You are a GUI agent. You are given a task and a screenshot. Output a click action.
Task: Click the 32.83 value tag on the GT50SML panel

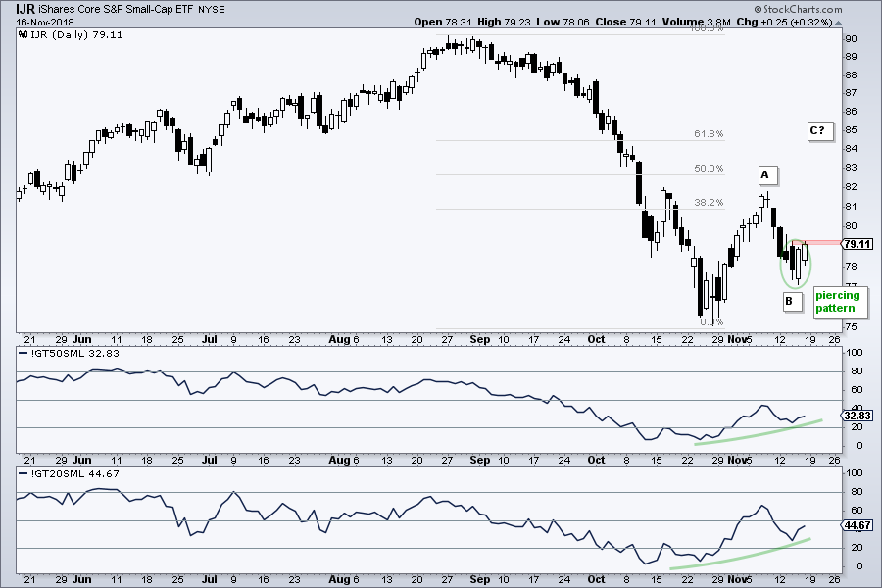click(x=857, y=416)
